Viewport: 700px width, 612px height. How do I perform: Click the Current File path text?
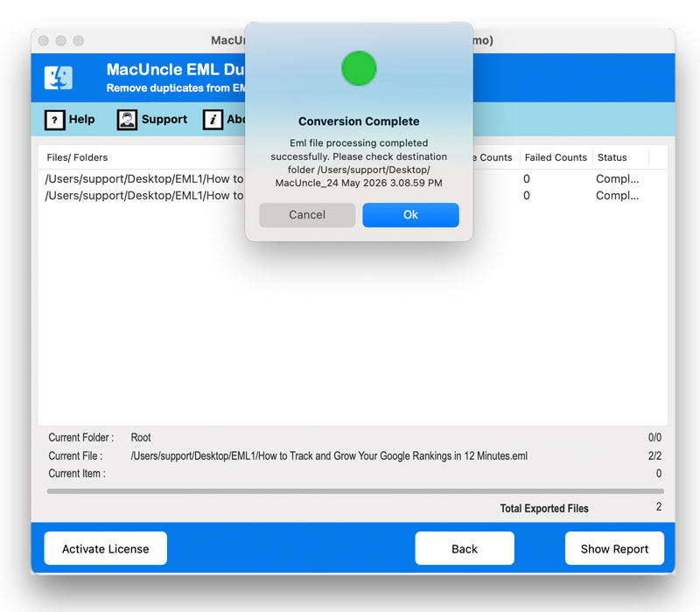329,456
